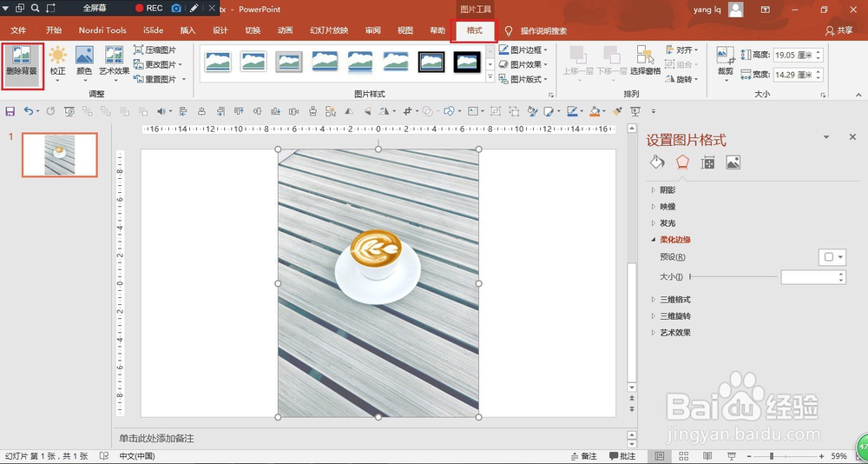
Task: Open the 选择窗格 selection pane
Action: (645, 60)
